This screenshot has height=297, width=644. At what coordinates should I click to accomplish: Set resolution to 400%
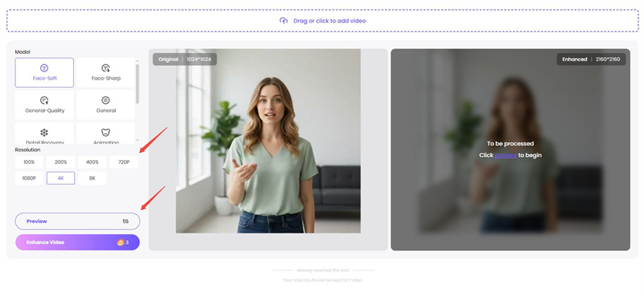tap(93, 163)
